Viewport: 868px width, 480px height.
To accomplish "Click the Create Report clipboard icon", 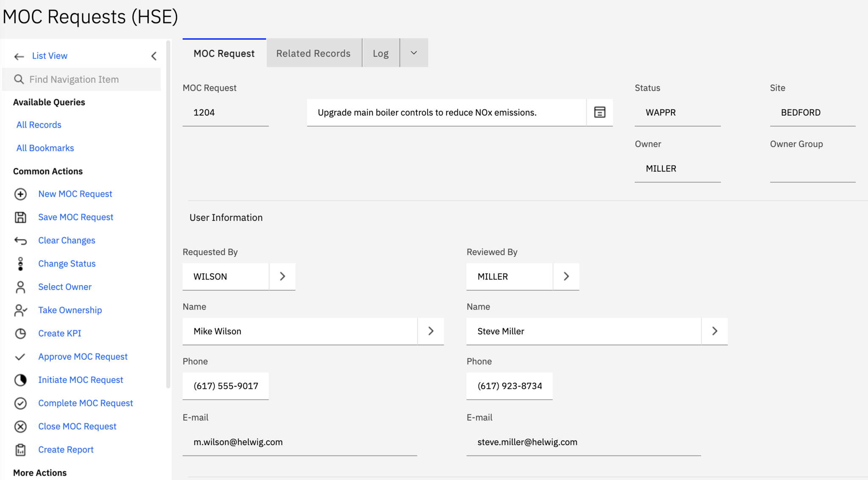I will click(20, 450).
